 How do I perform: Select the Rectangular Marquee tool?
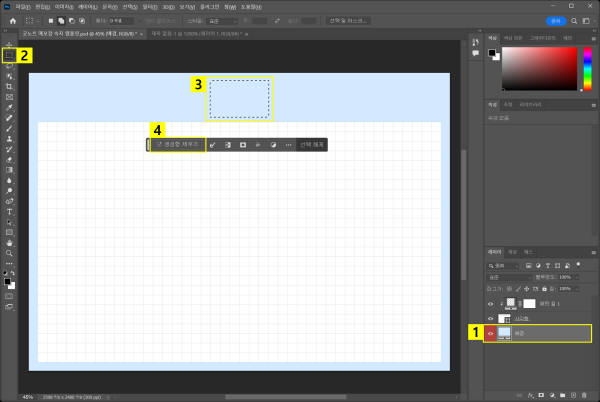click(x=9, y=55)
